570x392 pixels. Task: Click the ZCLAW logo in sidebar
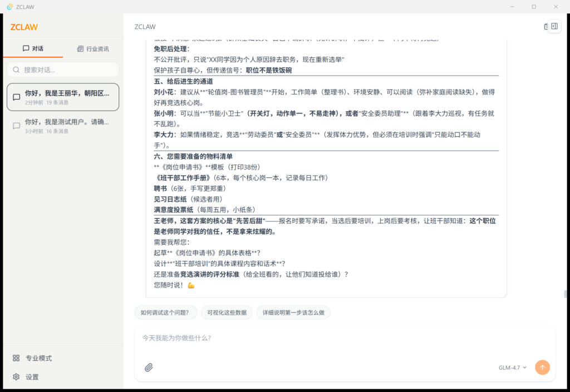pos(24,27)
